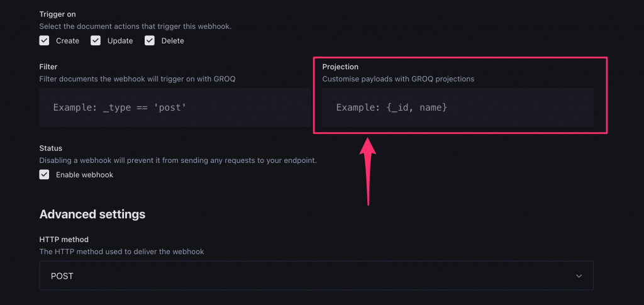The width and height of the screenshot is (644, 305).
Task: Click the chevron arrow in HTTP method selector
Action: coord(579,275)
